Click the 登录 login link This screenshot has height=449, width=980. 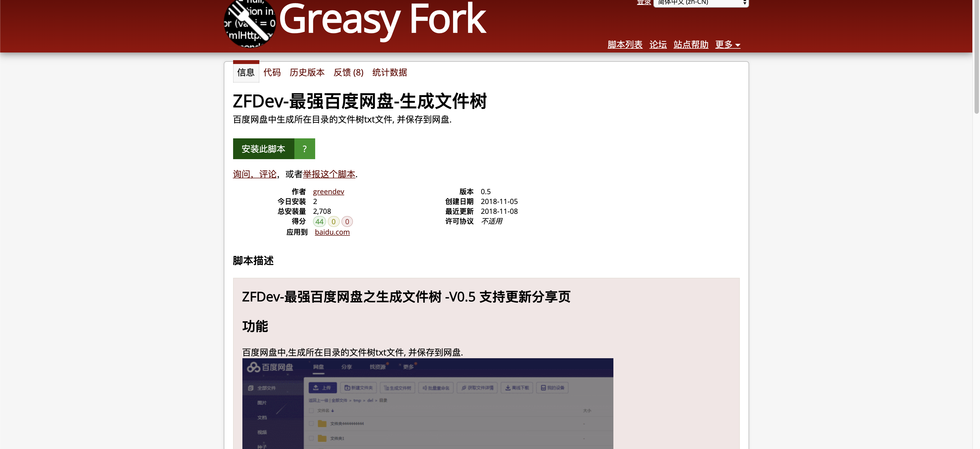pos(644,3)
